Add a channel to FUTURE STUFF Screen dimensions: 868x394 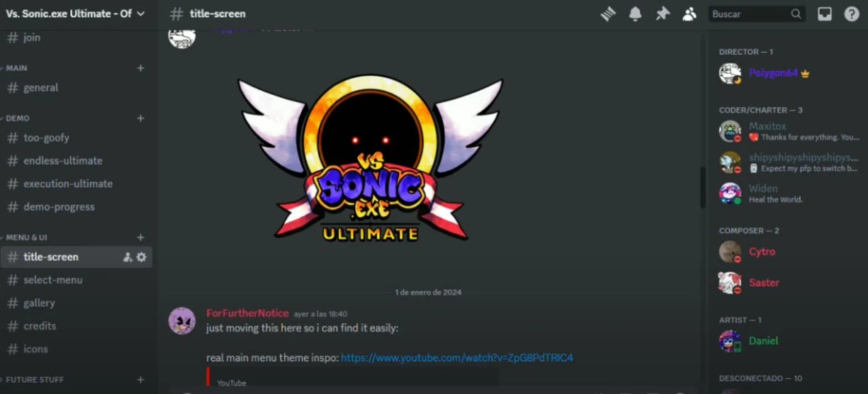click(x=140, y=380)
